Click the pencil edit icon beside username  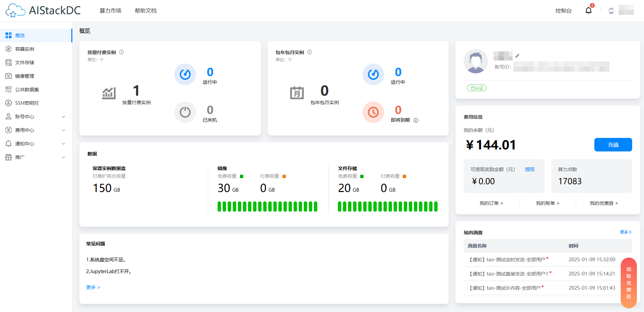tap(517, 56)
